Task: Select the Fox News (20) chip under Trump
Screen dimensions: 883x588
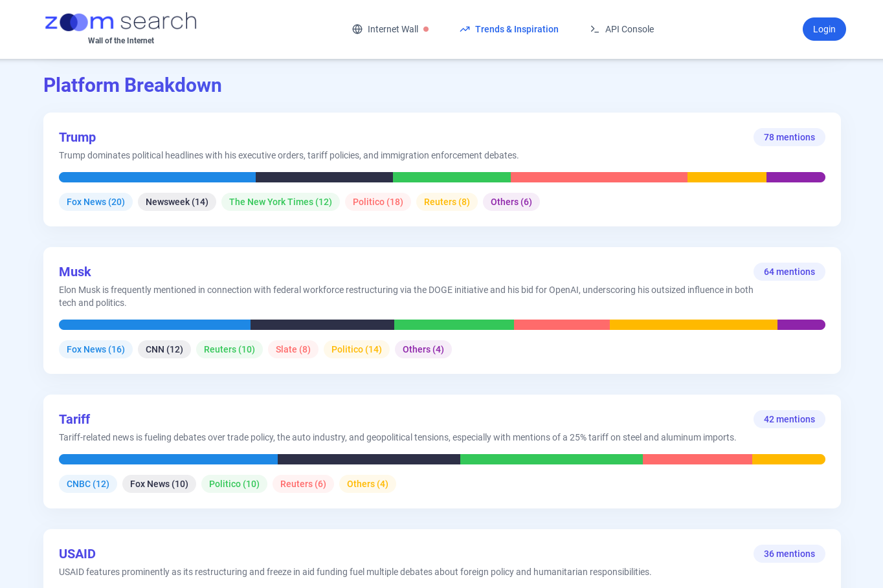Action: (x=96, y=202)
